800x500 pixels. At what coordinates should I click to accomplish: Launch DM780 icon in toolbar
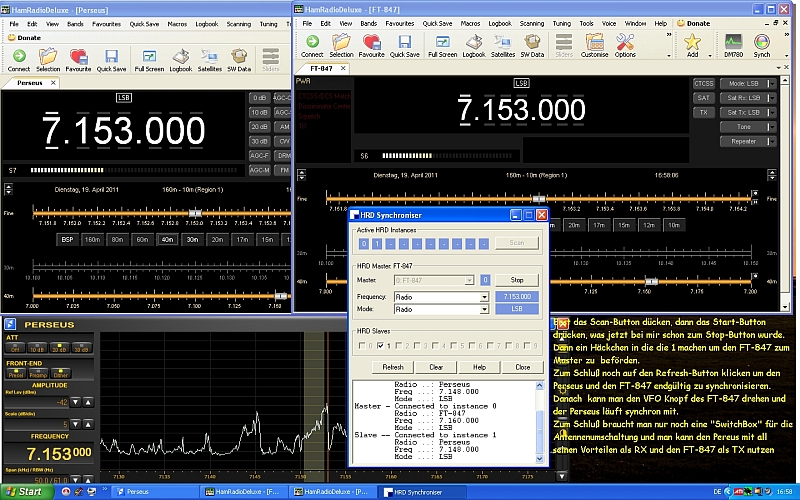733,41
